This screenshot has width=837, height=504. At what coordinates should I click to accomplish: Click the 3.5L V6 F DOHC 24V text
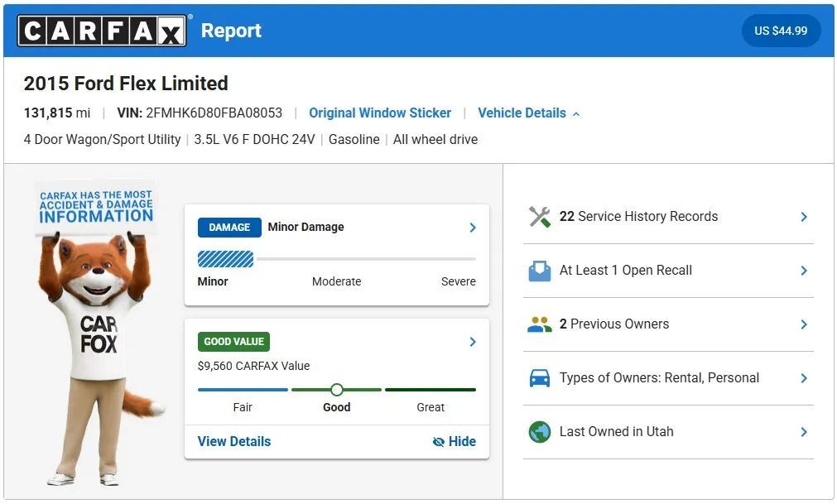point(255,140)
